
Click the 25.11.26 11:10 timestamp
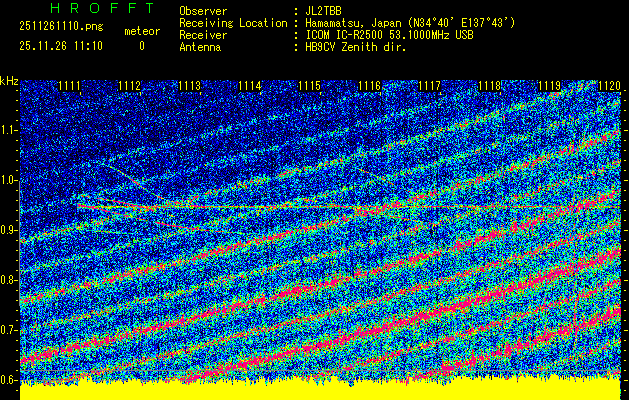point(60,46)
